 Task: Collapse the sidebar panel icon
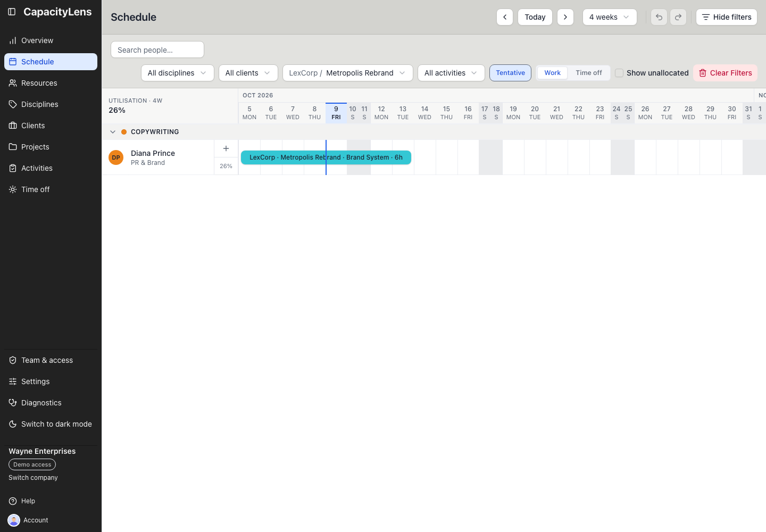coord(12,12)
